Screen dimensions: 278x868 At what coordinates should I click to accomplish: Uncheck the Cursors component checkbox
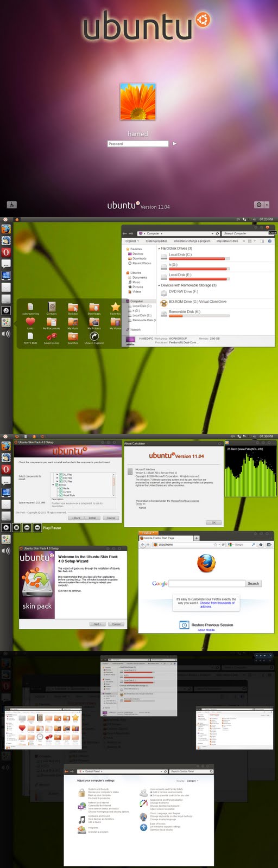(61, 492)
